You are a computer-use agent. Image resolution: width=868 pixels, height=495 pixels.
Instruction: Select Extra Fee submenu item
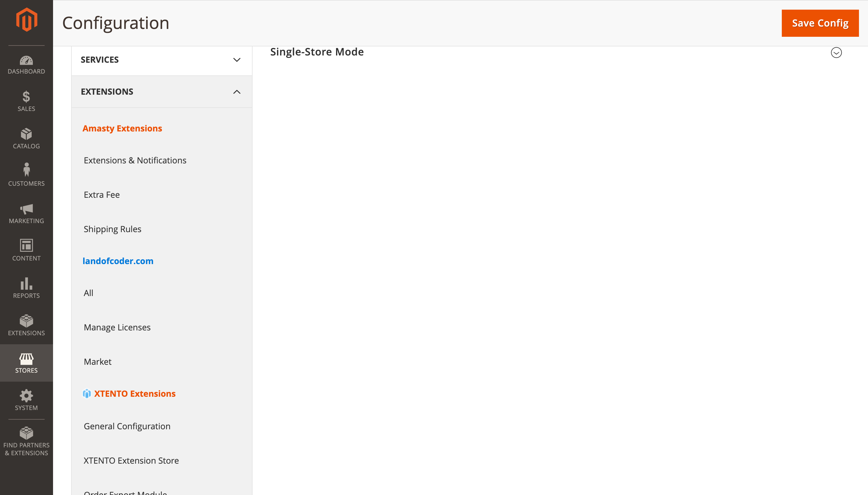101,194
